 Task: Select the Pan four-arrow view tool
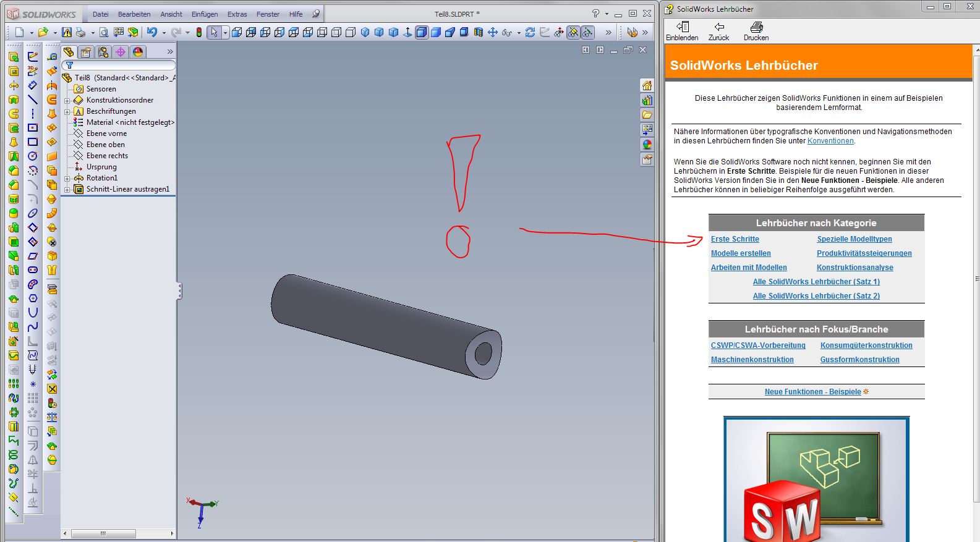[492, 32]
